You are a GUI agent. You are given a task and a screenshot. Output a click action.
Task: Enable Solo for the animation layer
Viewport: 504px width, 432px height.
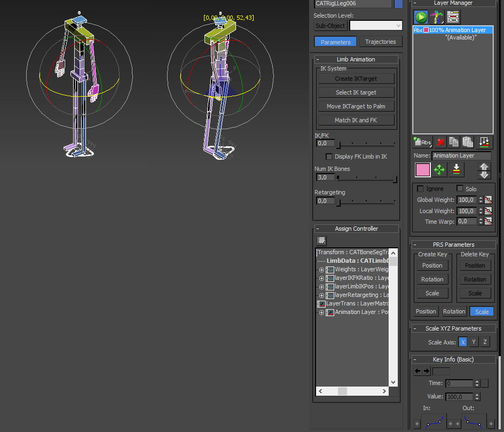[x=459, y=188]
